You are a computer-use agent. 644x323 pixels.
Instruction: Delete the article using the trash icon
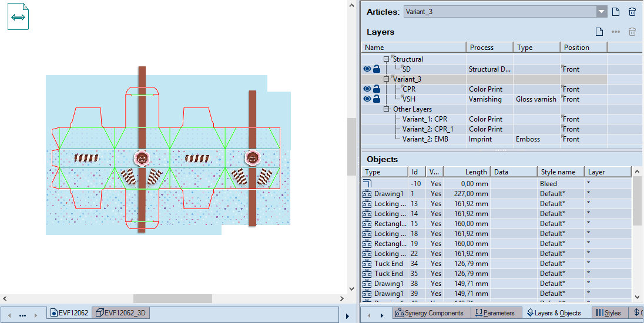pos(632,12)
